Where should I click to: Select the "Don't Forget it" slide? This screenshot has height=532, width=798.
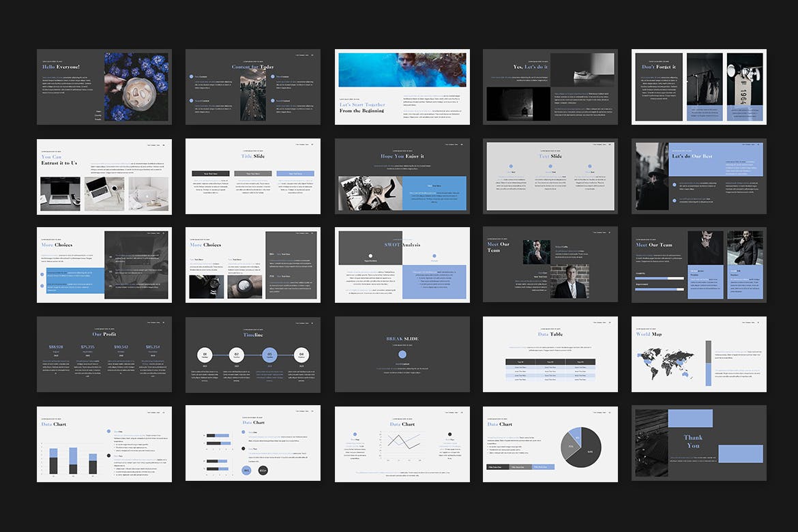coord(698,87)
